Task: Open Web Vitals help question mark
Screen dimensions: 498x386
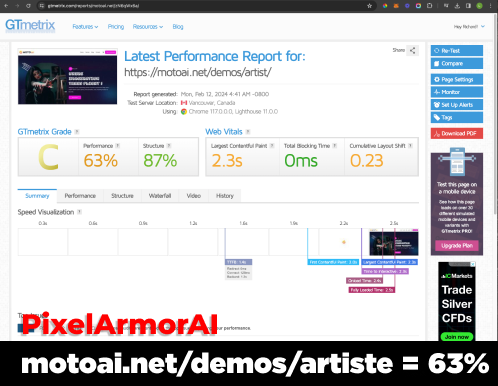Action: click(x=248, y=132)
